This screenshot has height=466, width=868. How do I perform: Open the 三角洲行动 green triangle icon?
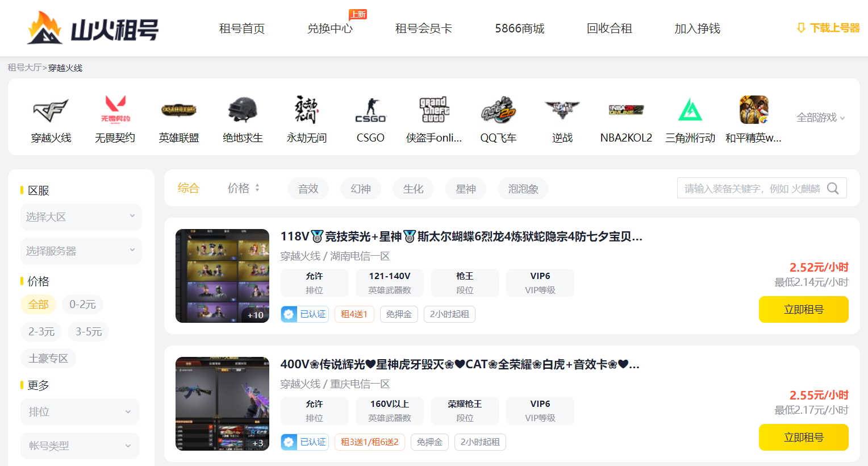(690, 110)
